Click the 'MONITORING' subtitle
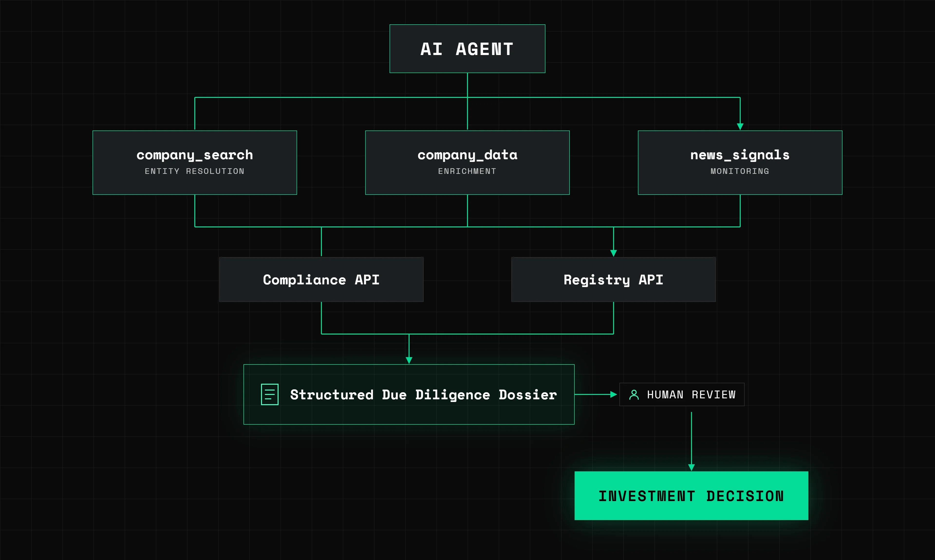 [x=740, y=171]
